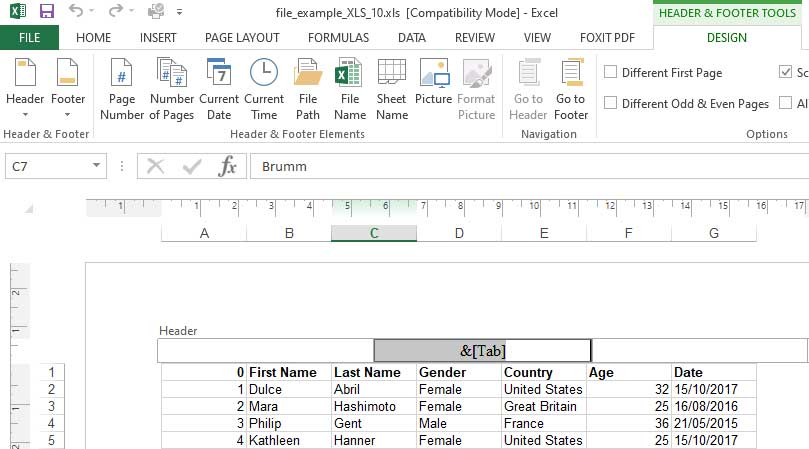Insert File Path element
Screen dimensions: 809x449
[x=308, y=89]
